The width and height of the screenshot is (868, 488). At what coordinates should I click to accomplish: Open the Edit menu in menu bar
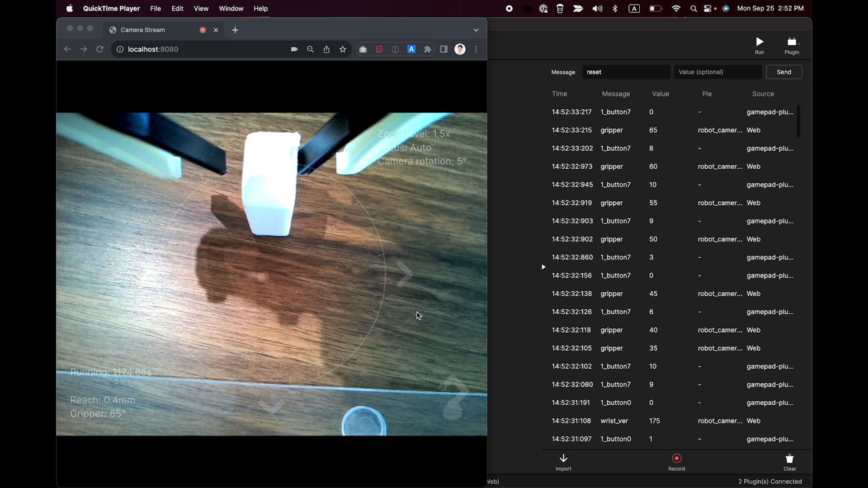tap(177, 8)
